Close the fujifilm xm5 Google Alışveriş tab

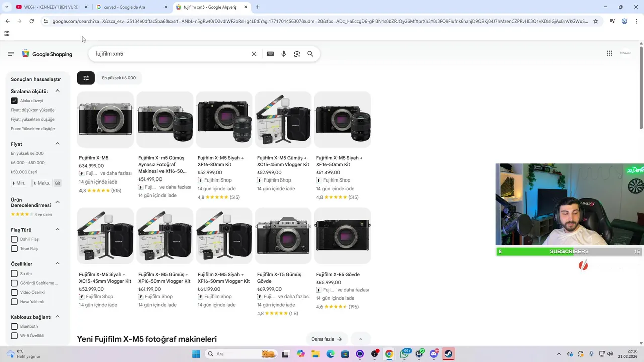click(x=246, y=7)
